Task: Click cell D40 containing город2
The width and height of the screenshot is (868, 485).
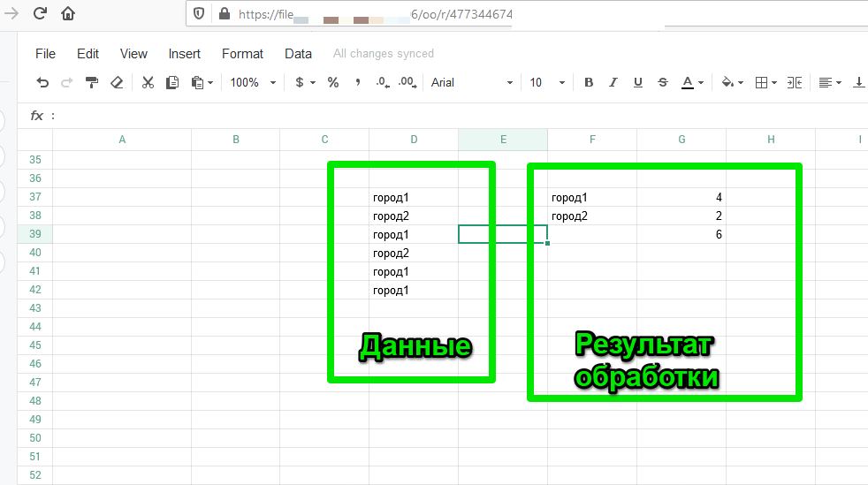Action: pos(414,253)
